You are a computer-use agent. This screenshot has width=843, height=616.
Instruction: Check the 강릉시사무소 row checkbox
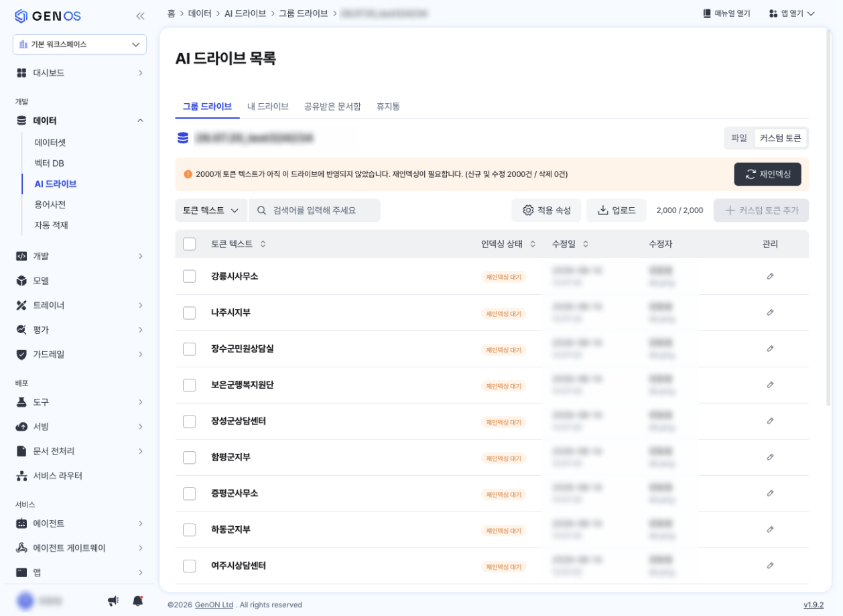tap(189, 276)
